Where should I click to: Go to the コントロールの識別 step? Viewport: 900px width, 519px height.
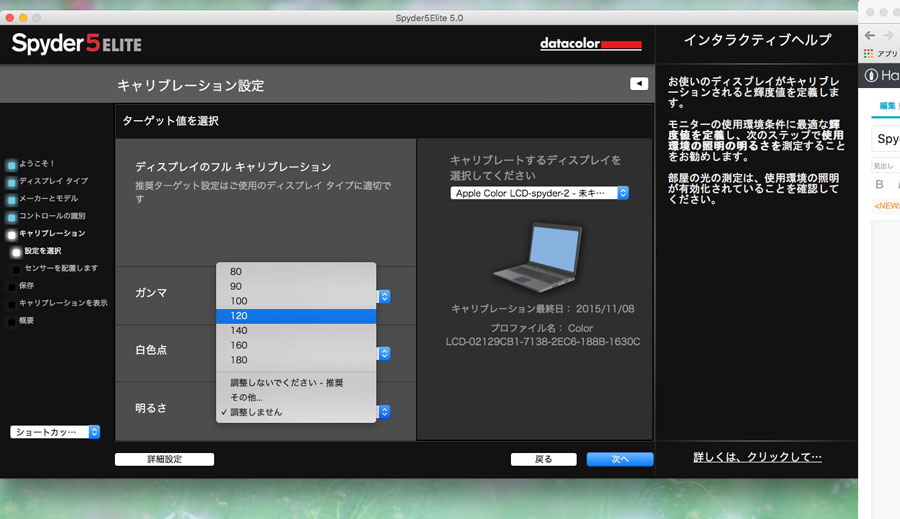click(x=52, y=216)
